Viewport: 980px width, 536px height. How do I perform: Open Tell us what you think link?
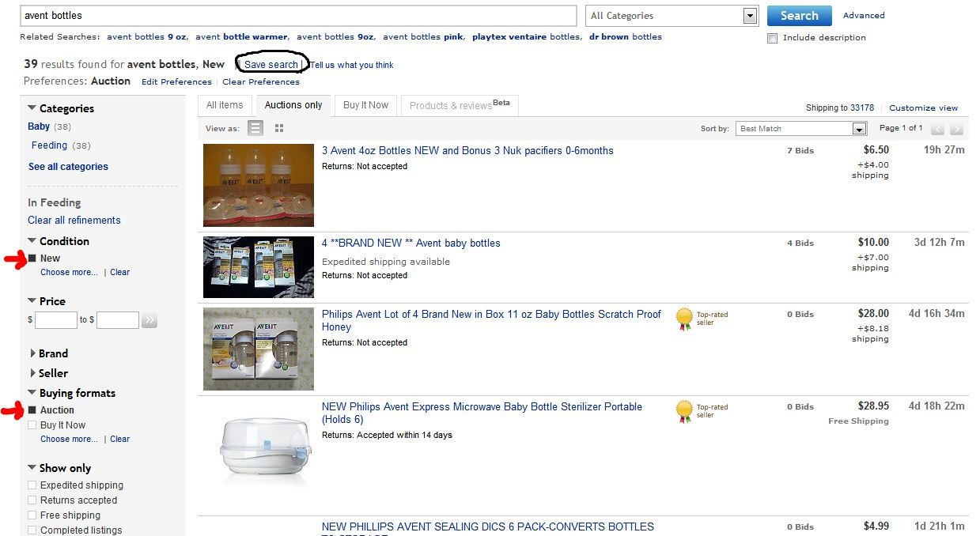point(352,65)
